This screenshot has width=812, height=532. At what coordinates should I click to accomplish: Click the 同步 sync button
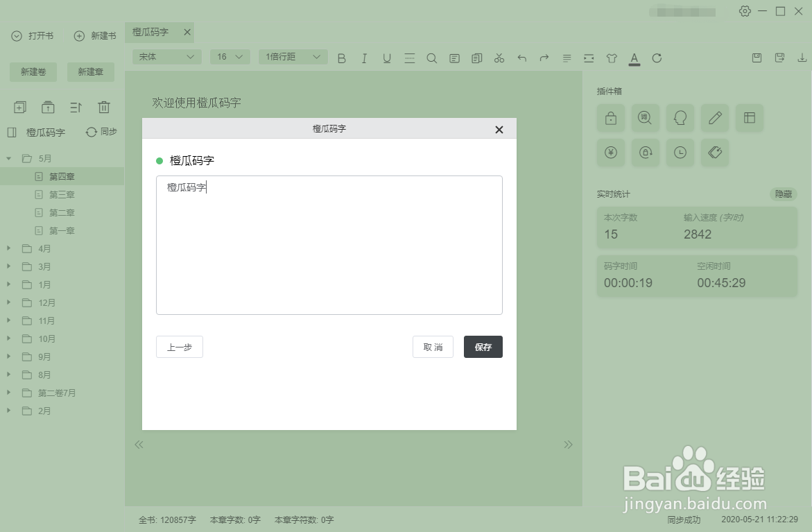pyautogui.click(x=101, y=132)
